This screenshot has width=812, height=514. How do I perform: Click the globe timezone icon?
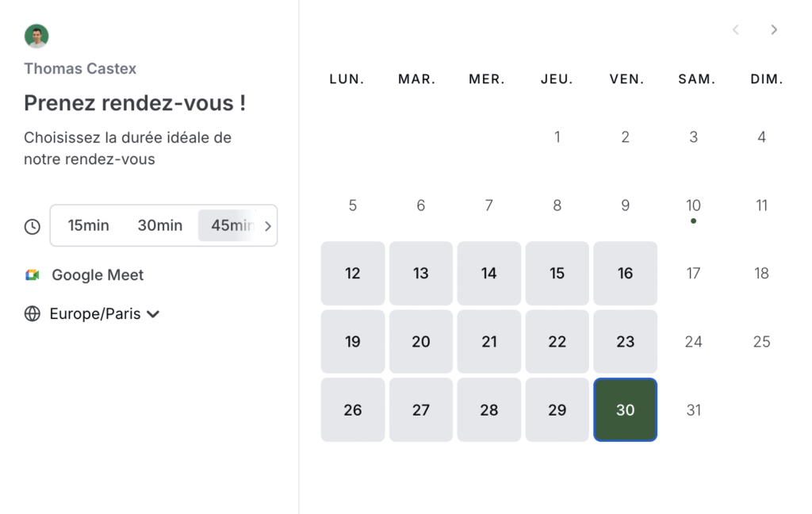point(32,313)
